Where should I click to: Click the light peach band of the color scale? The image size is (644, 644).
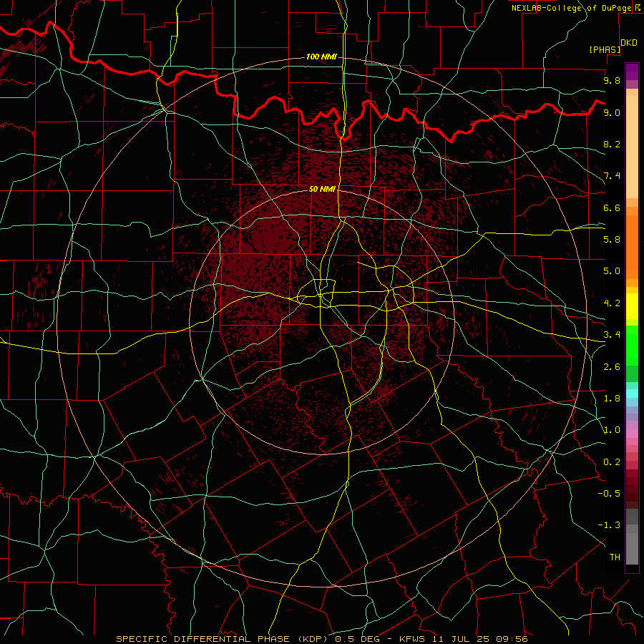pos(632,147)
